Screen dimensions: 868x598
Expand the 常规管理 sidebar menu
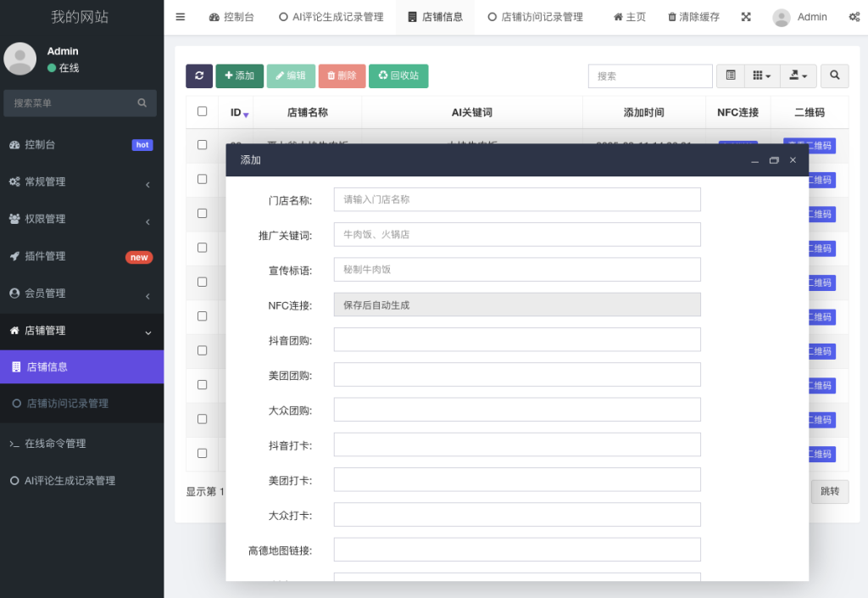tap(81, 182)
